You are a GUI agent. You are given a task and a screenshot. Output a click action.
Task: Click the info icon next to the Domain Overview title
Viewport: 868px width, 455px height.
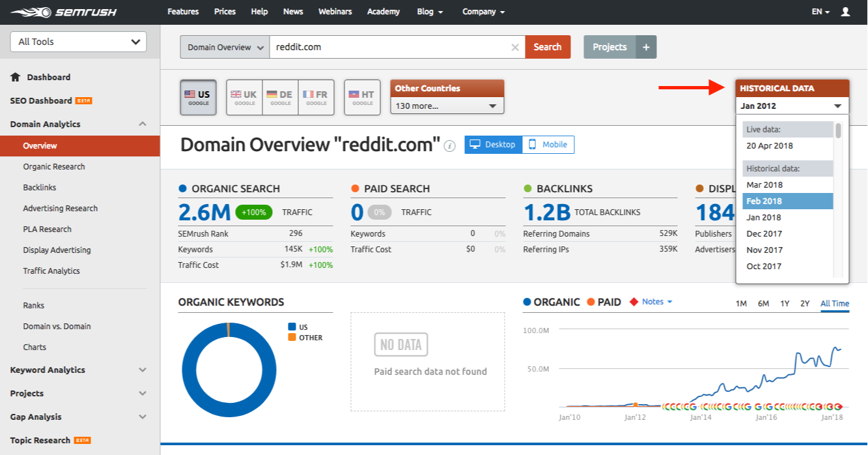[x=449, y=146]
